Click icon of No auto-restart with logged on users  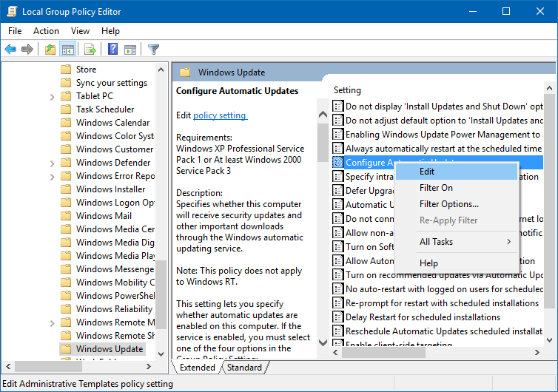337,289
